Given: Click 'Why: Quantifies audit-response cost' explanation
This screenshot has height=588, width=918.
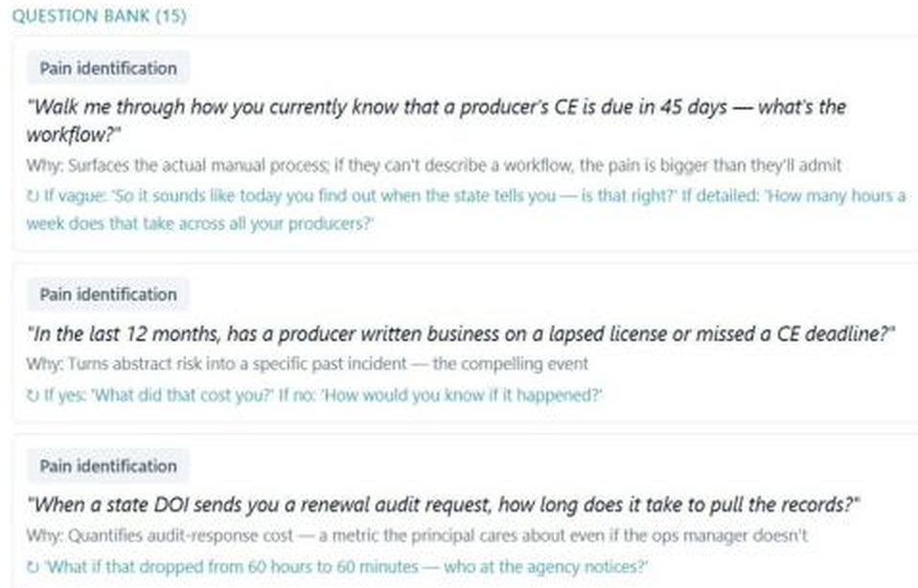Looking at the screenshot, I should (417, 535).
